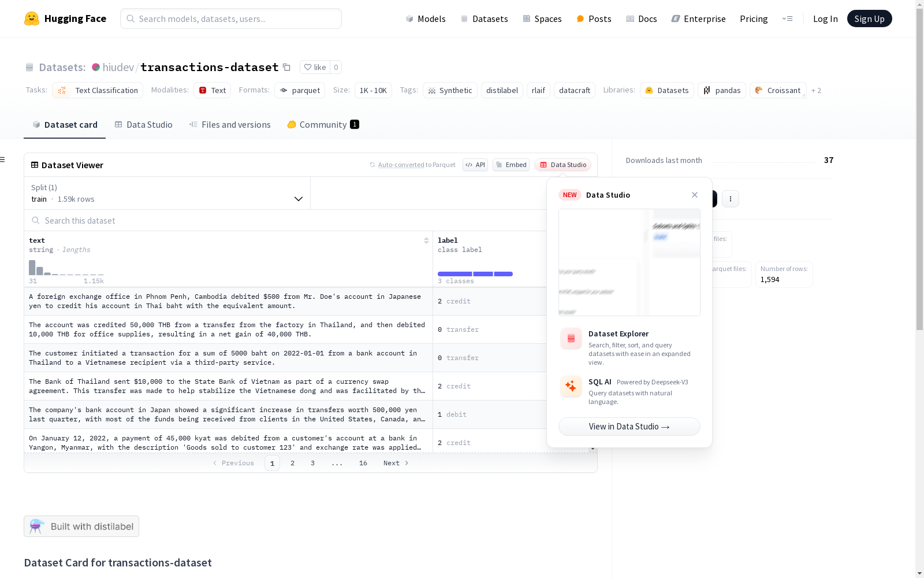This screenshot has height=578, width=924.
Task: Like the transactions-dataset
Action: click(315, 67)
